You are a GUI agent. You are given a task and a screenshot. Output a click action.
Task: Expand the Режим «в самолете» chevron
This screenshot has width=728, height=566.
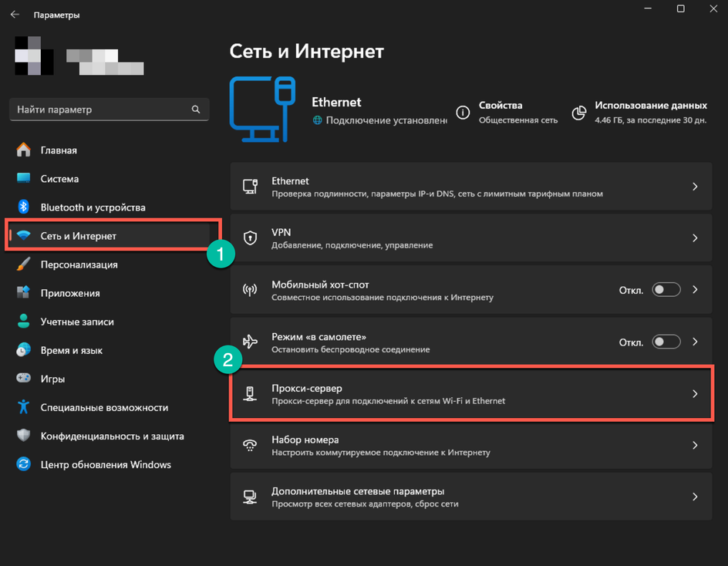695,342
